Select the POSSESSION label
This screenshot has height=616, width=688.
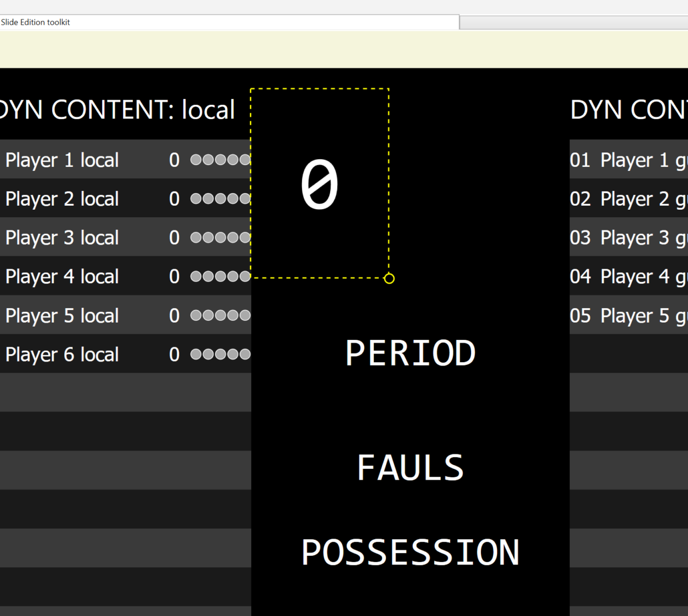pyautogui.click(x=411, y=552)
